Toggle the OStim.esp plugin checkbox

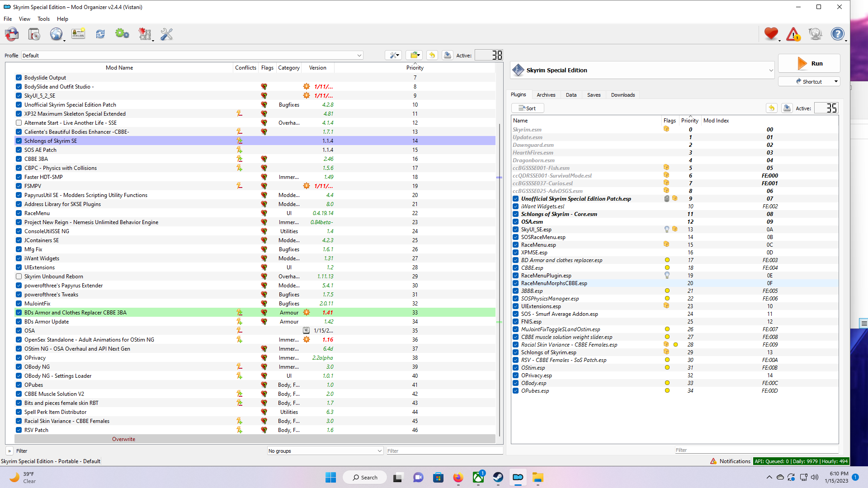515,368
